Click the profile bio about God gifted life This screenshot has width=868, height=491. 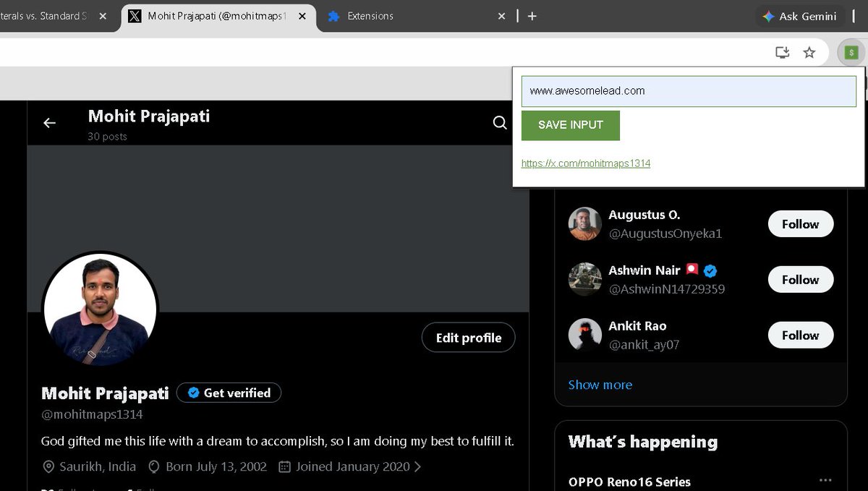(278, 440)
